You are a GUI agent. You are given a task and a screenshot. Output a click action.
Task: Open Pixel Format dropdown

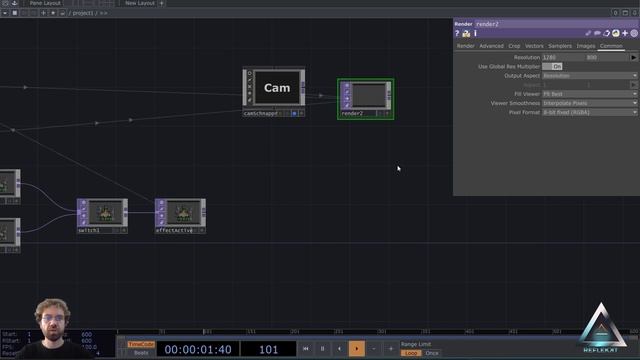[589, 113]
